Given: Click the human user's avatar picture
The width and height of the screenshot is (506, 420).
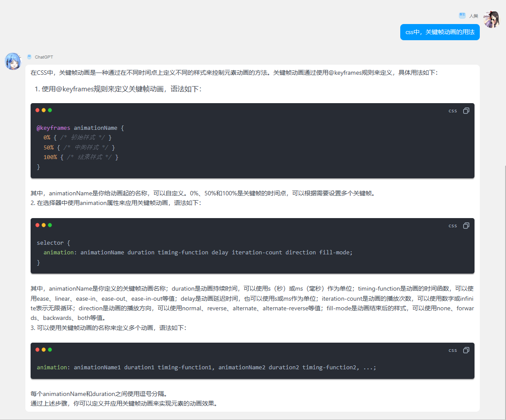Looking at the screenshot, I should [491, 19].
